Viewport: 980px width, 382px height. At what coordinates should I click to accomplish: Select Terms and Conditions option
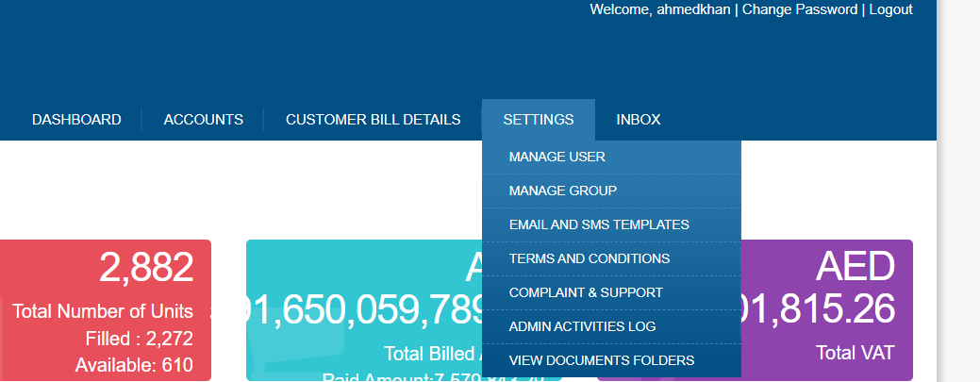click(x=589, y=258)
